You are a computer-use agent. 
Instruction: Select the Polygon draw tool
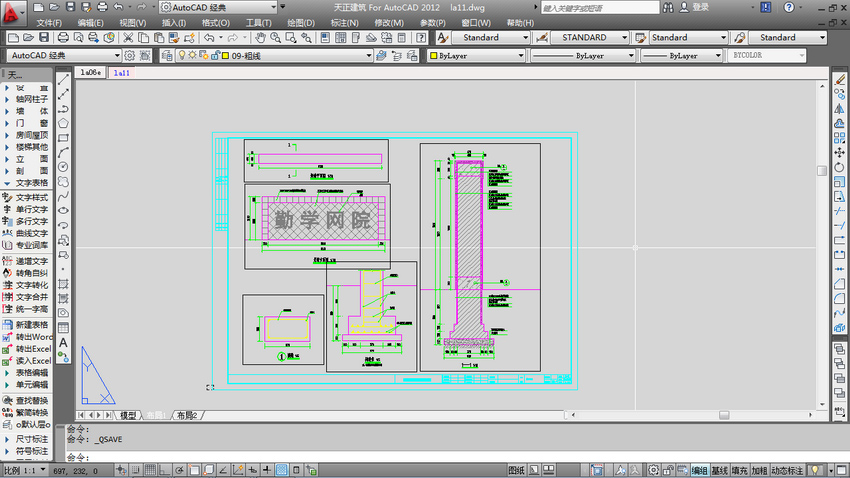[63, 123]
